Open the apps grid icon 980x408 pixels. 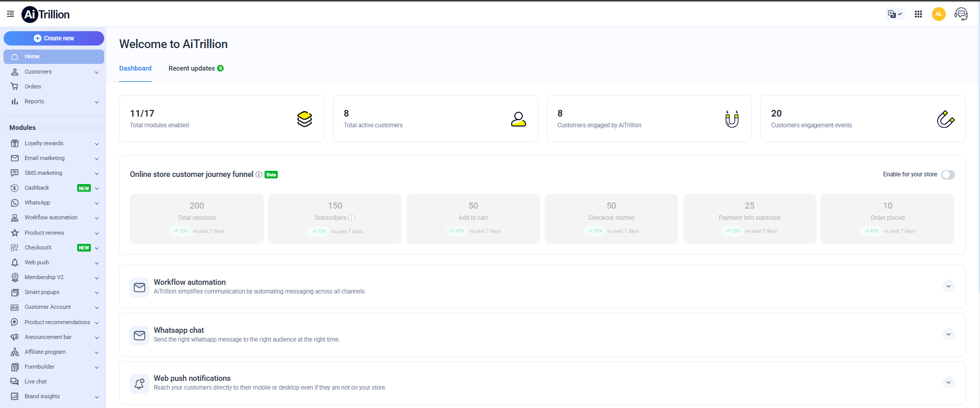tap(918, 14)
